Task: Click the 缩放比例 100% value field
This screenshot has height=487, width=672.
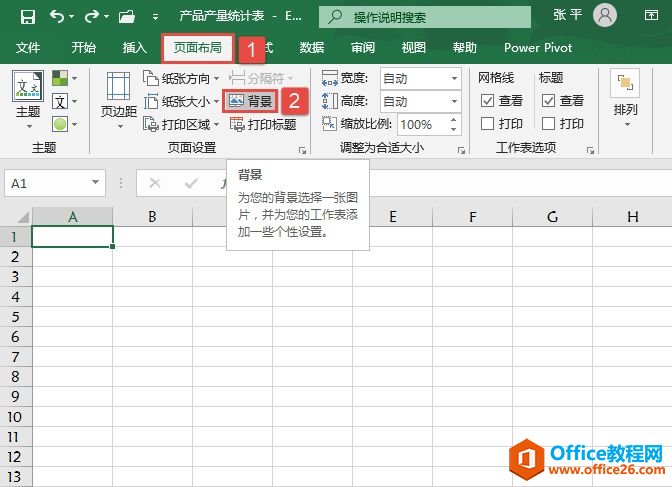Action: coord(422,125)
